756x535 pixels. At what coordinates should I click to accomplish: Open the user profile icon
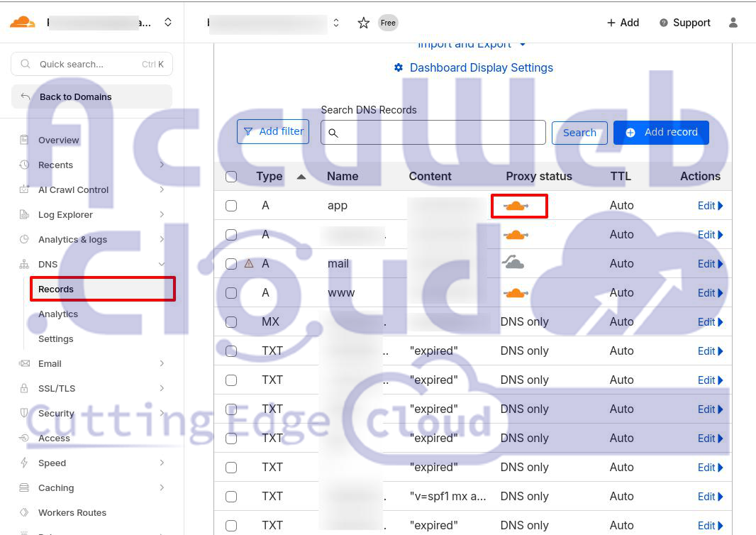pyautogui.click(x=733, y=23)
